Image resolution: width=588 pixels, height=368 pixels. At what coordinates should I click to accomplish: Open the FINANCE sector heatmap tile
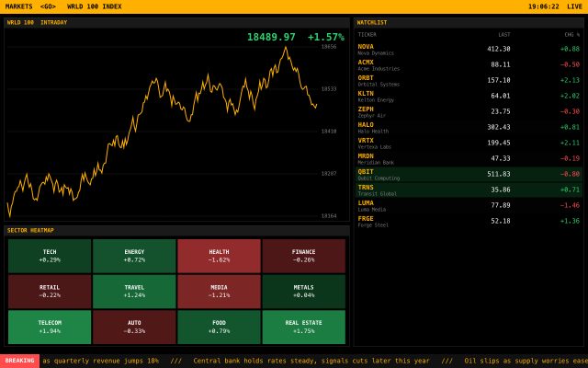click(x=304, y=256)
